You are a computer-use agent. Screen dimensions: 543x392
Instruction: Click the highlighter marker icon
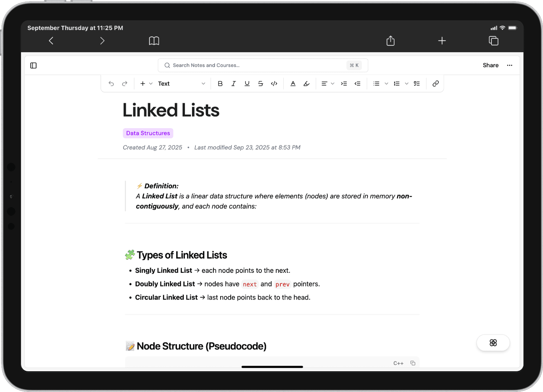tap(307, 84)
